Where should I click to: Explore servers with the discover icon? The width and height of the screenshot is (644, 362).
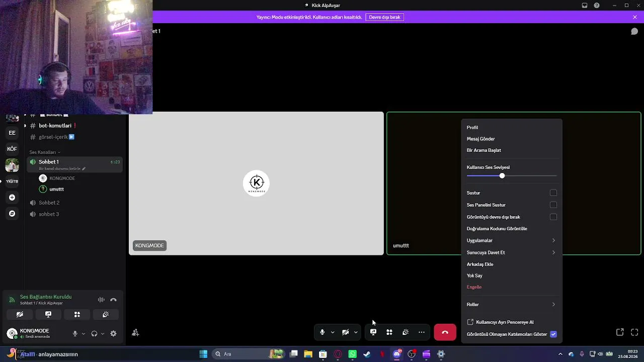tap(12, 214)
